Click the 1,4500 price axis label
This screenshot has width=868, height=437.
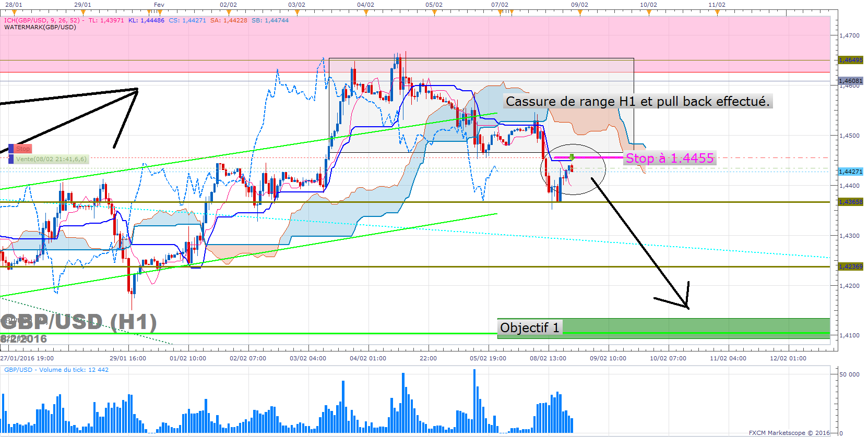tap(849, 136)
